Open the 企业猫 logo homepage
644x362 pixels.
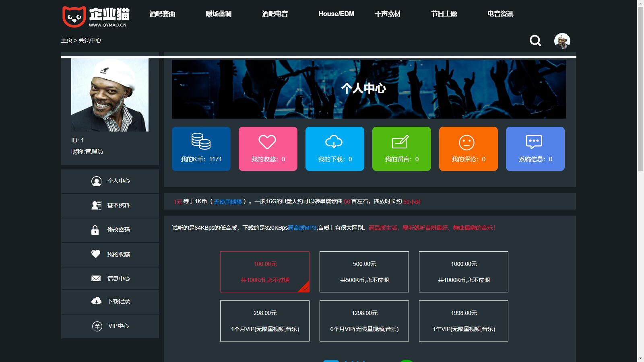pos(96,17)
